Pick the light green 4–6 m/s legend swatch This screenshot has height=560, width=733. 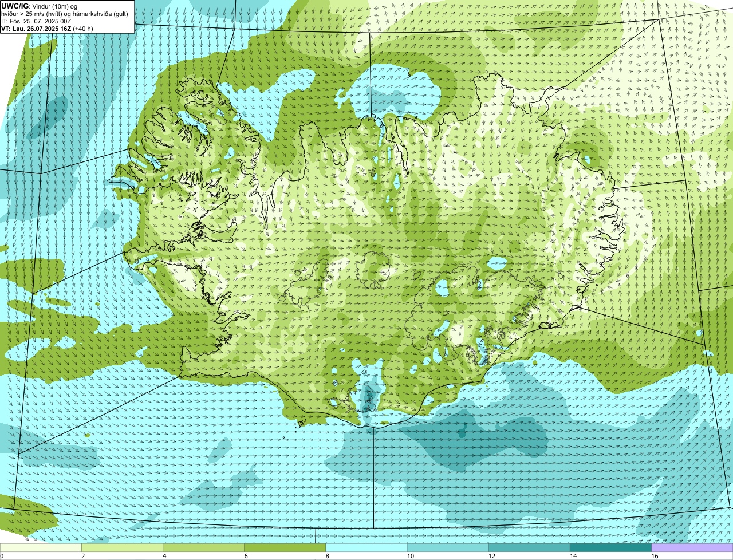[203, 547]
